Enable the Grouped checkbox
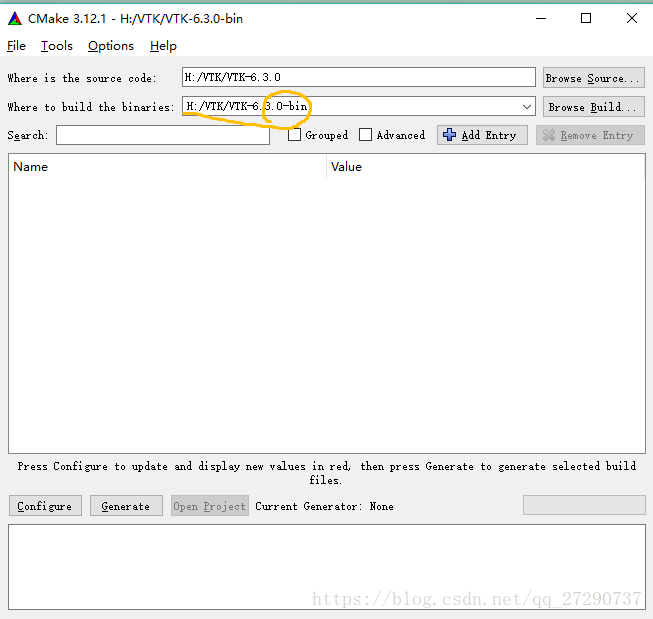This screenshot has width=653, height=619. click(294, 135)
